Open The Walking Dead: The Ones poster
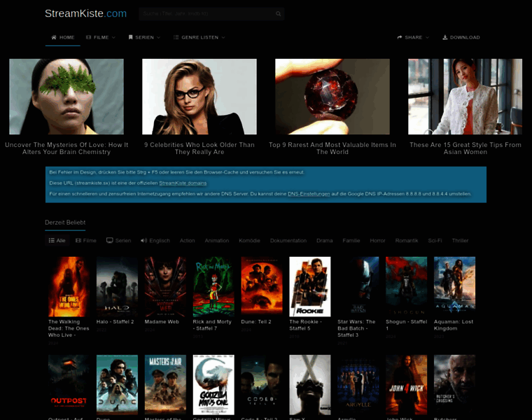This screenshot has width=532, height=420. click(69, 287)
